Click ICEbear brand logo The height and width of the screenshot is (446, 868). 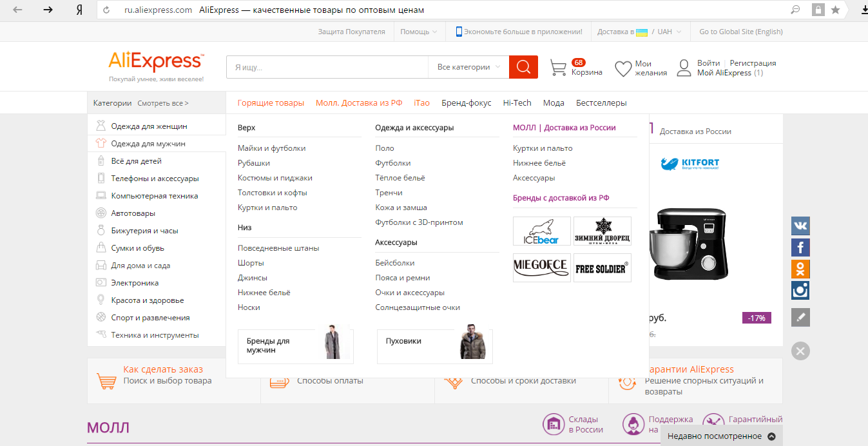click(x=542, y=231)
